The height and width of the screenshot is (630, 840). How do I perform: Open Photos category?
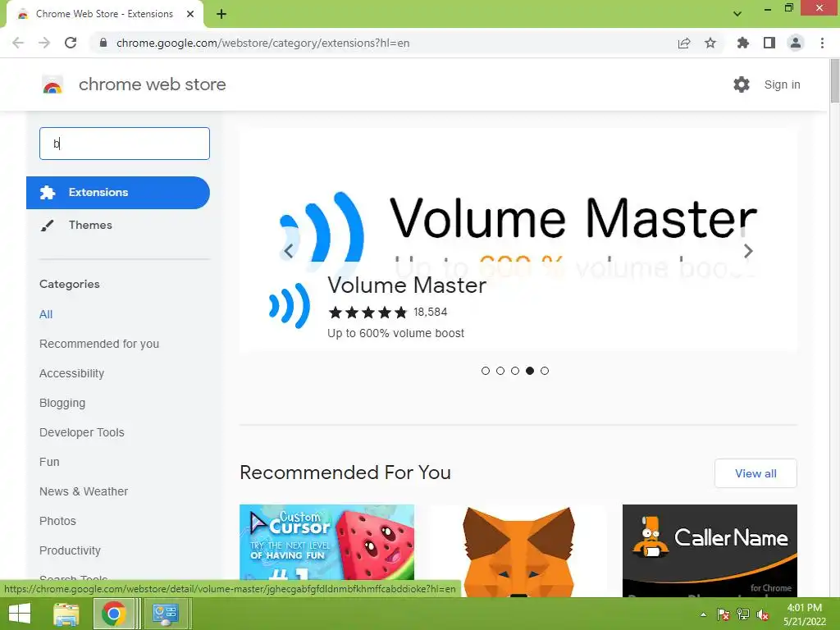click(x=58, y=521)
